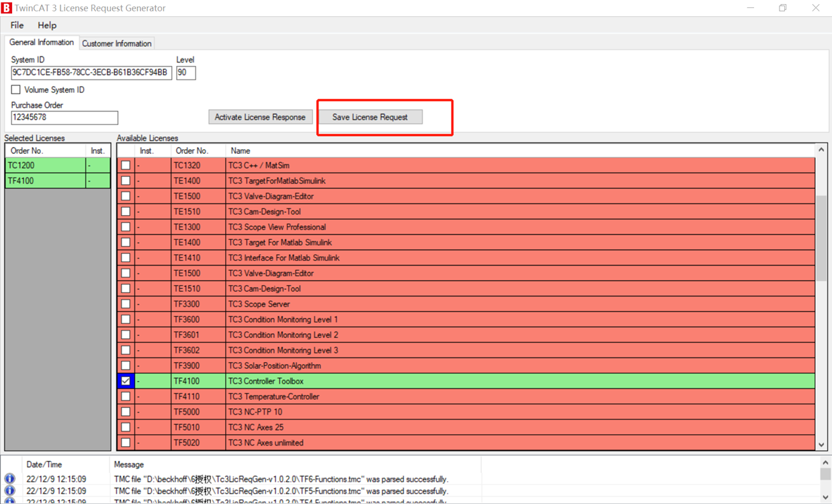The width and height of the screenshot is (832, 504).
Task: Open the Help menu
Action: click(x=47, y=26)
